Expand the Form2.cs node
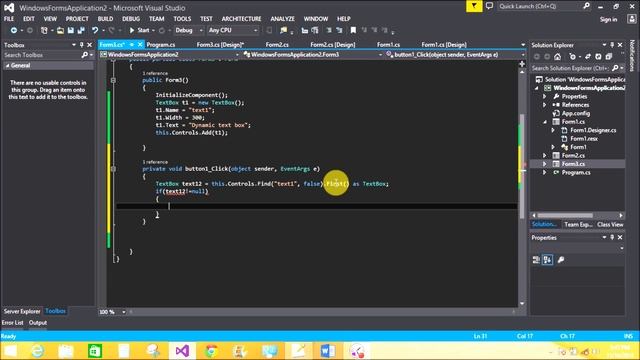640x360 pixels. (x=544, y=156)
